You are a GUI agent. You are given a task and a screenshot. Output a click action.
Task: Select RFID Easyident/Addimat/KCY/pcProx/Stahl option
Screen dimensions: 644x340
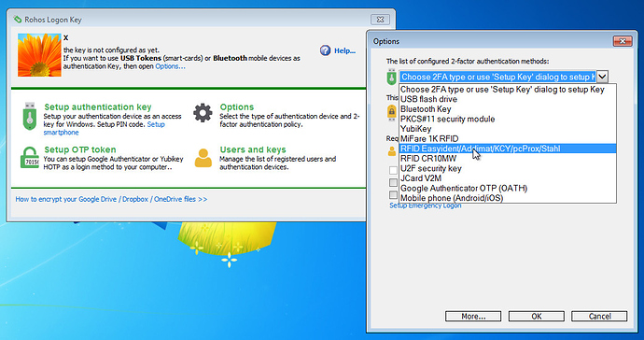[x=508, y=149]
